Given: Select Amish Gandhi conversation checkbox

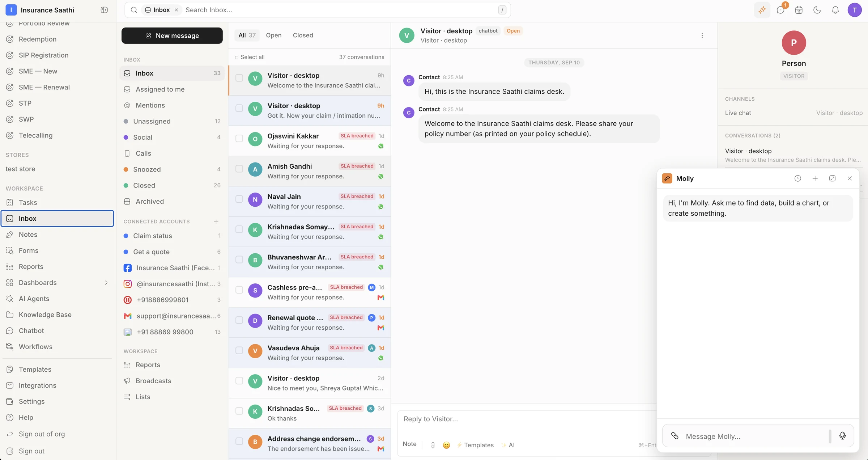Looking at the screenshot, I should 239,169.
